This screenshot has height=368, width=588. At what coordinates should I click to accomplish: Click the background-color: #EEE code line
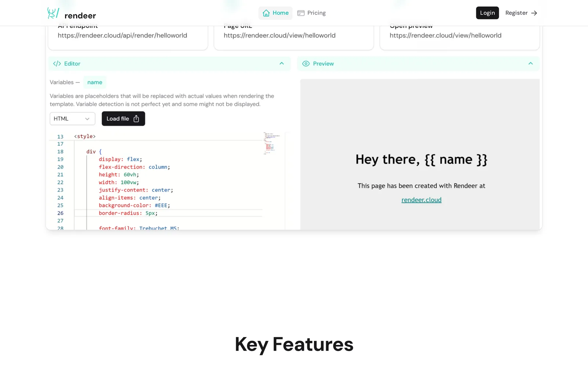pos(134,205)
